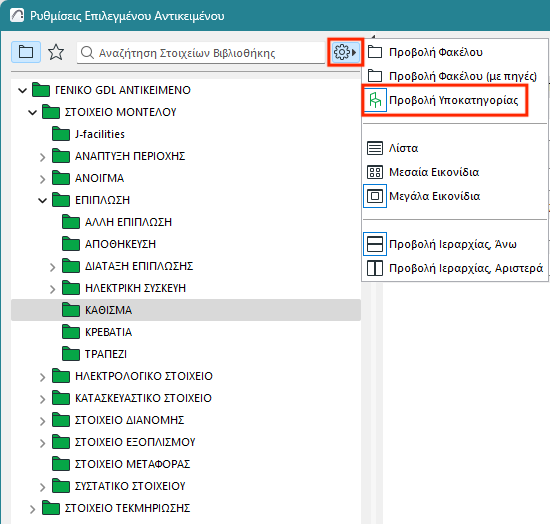550x524 pixels.
Task: Click folder icon beside Προβολή Φακέλου (με πηγές)
Action: point(375,76)
